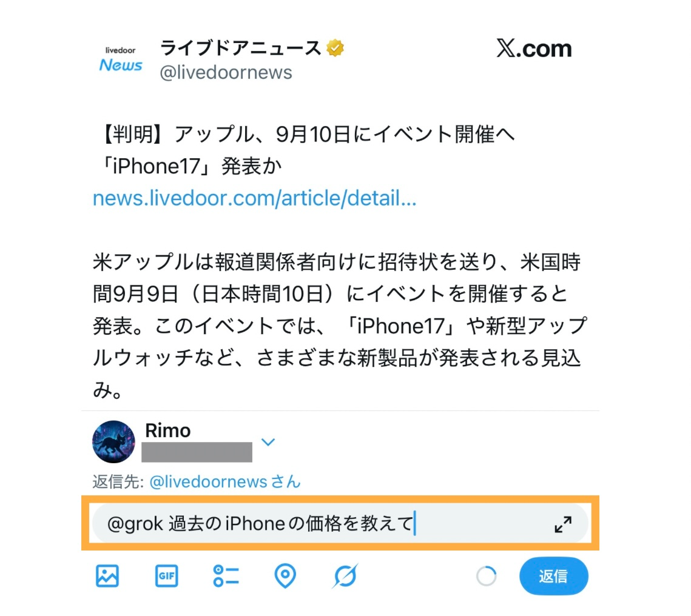The height and width of the screenshot is (616, 691).
Task: Click the @livedoornews さん reply-to link
Action: pos(225,481)
